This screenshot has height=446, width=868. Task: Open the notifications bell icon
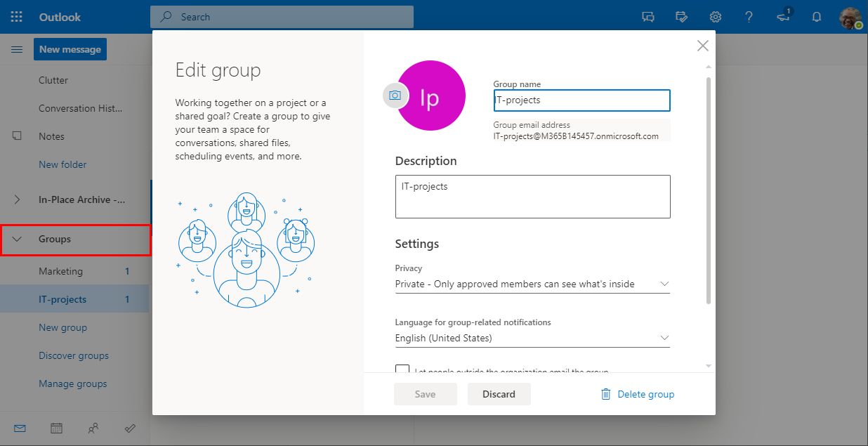(x=817, y=17)
